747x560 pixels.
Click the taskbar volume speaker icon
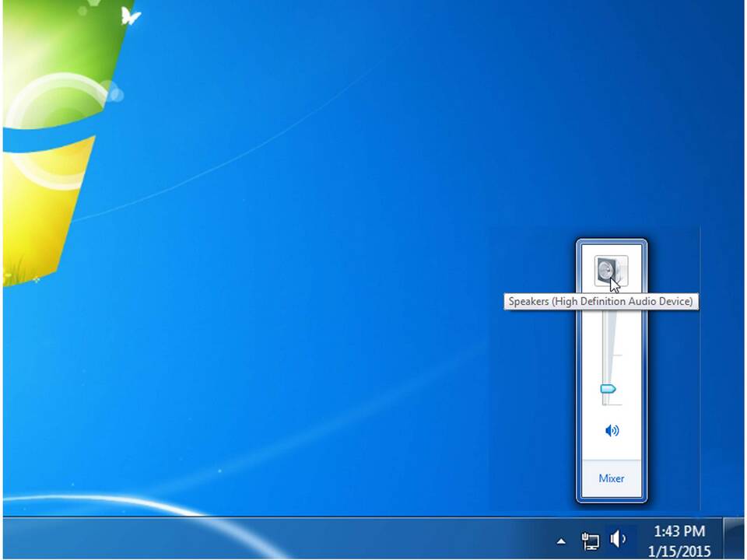[x=618, y=539]
